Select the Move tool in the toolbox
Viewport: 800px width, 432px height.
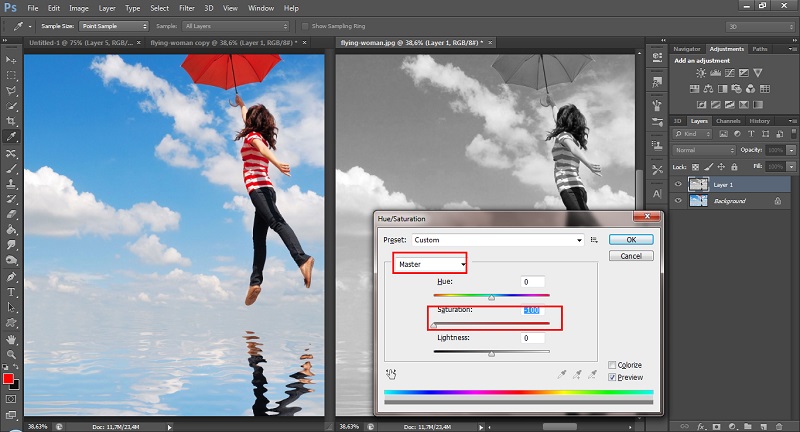pyautogui.click(x=11, y=60)
